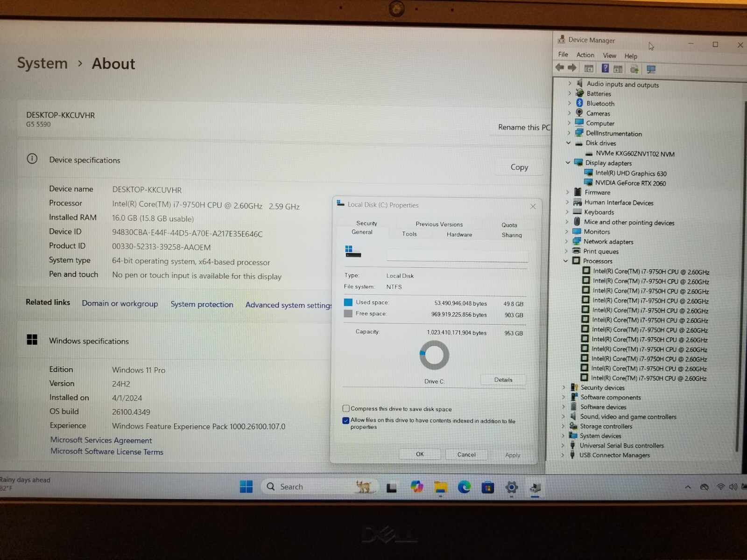Click the Batteries category icon
The image size is (747, 560).
click(x=580, y=93)
